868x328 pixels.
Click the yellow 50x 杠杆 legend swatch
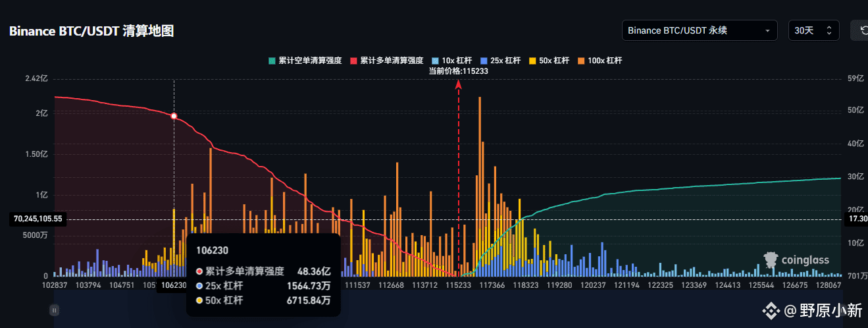[x=532, y=61]
